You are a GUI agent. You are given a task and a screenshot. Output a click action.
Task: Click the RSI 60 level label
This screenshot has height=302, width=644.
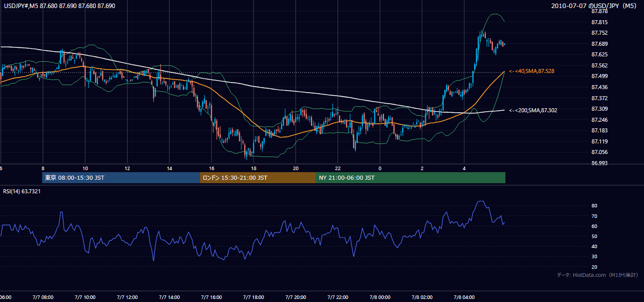[x=594, y=226]
